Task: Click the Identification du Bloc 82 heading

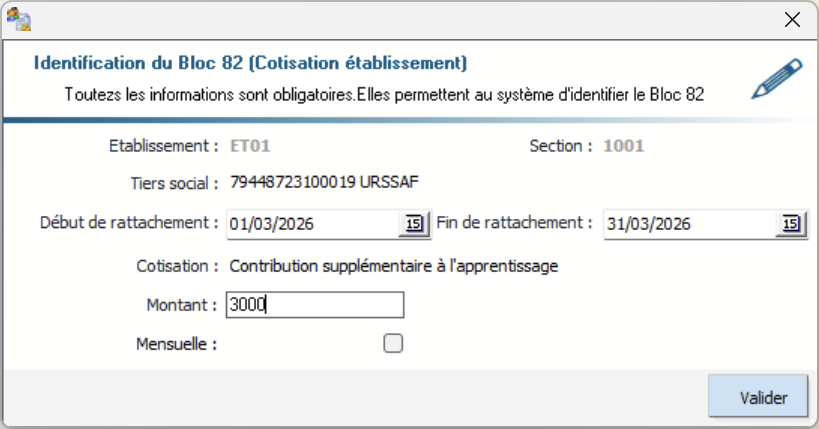Action: 250,63
